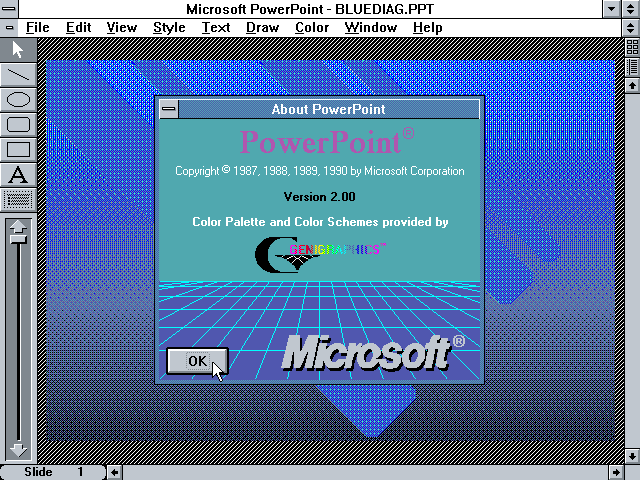Viewport: 640px width, 480px height.
Task: Open the View menu
Action: (x=122, y=28)
